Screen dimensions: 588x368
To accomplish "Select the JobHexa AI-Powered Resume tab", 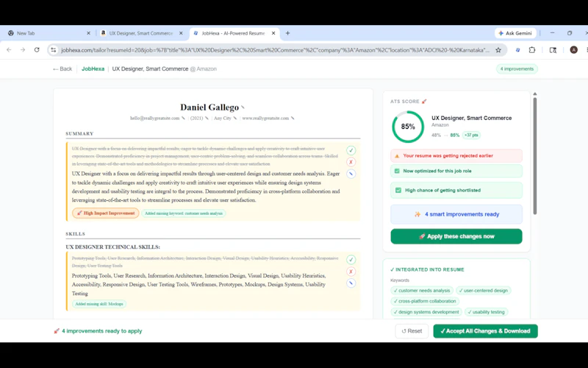I will coord(234,33).
